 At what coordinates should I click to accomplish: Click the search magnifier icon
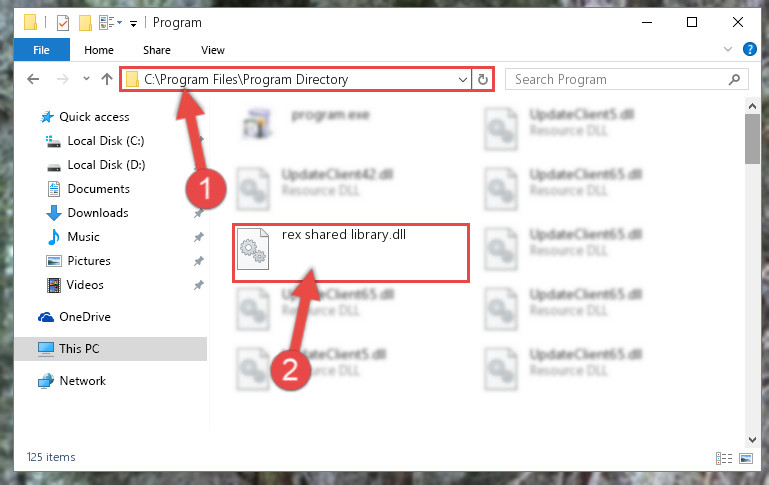tap(734, 79)
